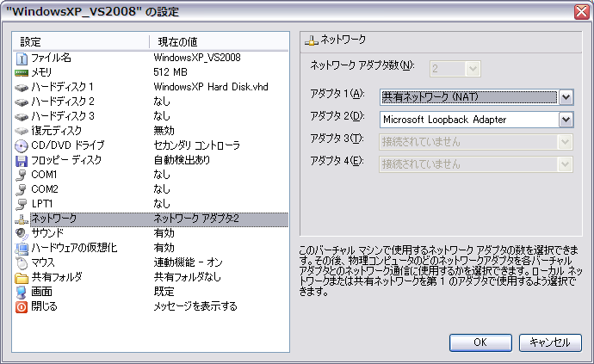Open the アダプタ 1 dropdown arrow
This screenshot has width=594, height=364.
[x=566, y=96]
